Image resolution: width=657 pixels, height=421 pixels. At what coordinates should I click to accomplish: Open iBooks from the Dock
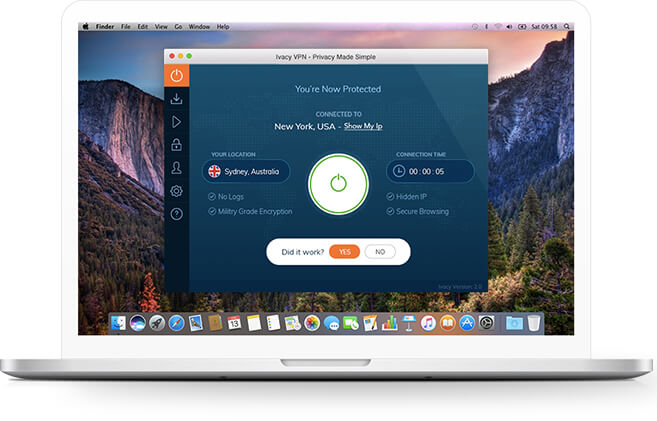coord(447,323)
